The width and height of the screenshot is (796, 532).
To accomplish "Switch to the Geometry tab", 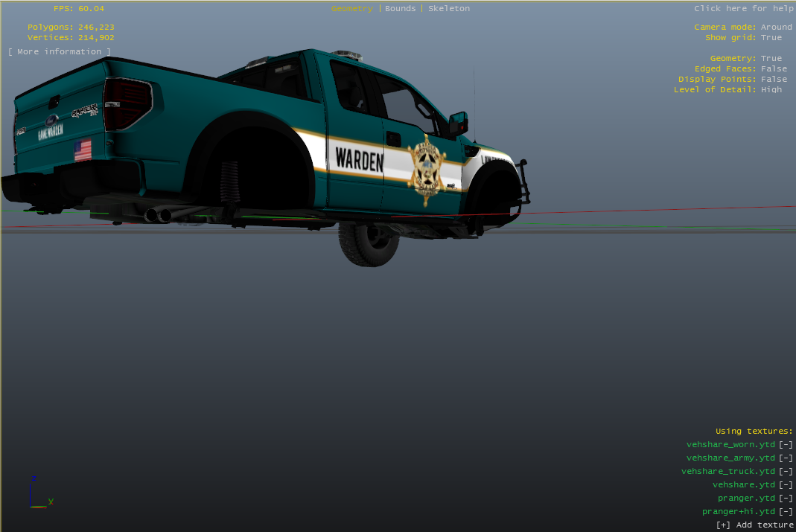I will [351, 9].
